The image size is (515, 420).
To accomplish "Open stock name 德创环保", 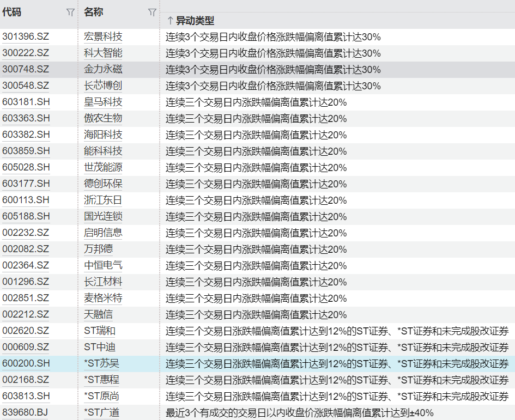I will point(103,184).
